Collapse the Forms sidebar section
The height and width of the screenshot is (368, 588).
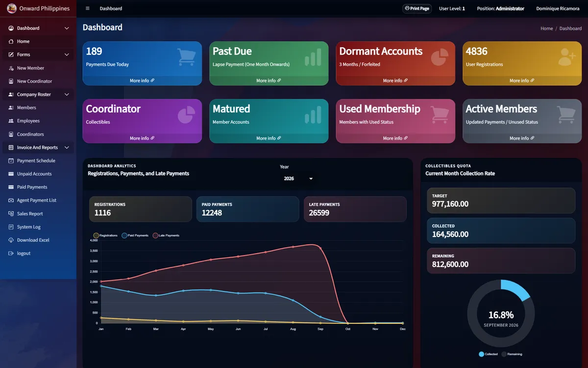tap(67, 54)
